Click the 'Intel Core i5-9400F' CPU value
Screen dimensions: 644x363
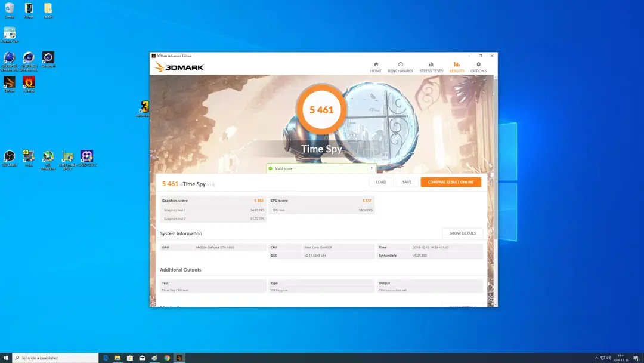tap(318, 248)
